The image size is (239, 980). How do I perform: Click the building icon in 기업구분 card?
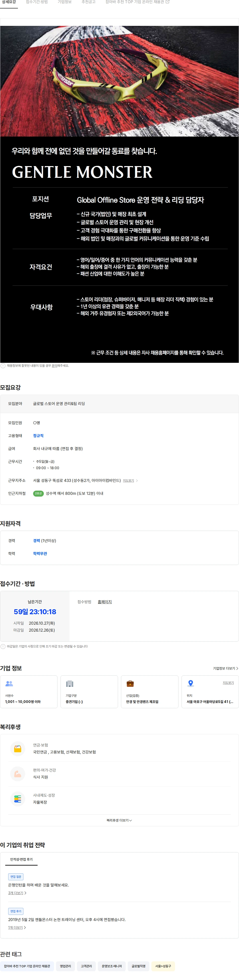[x=70, y=684]
